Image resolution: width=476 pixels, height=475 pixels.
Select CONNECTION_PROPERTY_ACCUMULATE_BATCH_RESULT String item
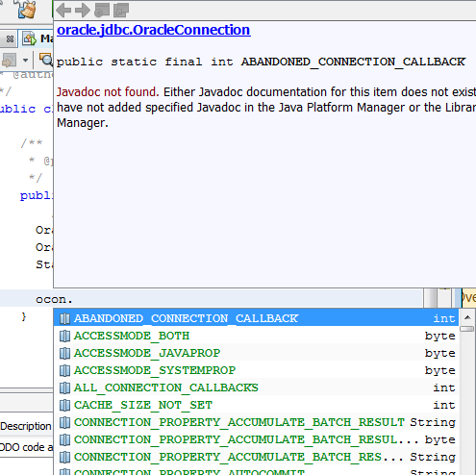[257, 422]
